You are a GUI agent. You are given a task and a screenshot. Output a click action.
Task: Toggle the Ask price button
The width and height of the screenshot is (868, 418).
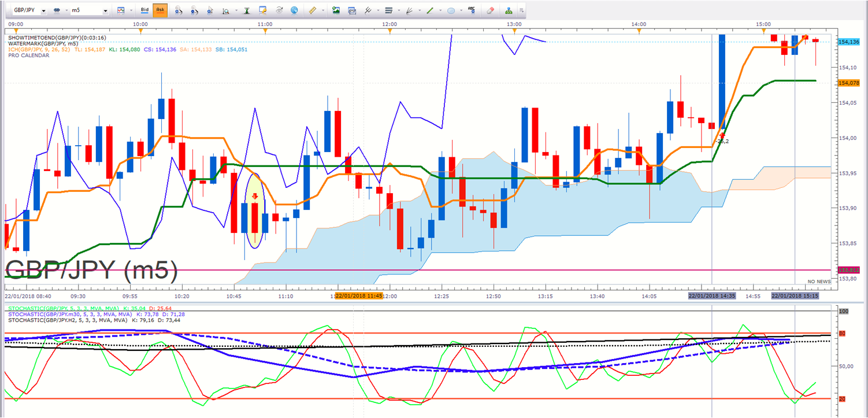(x=160, y=10)
